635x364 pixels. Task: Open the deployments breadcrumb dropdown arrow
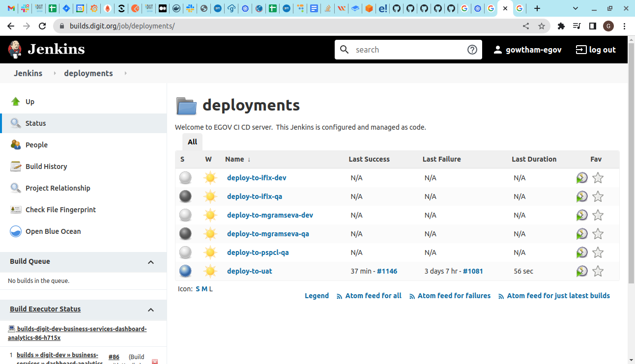pyautogui.click(x=126, y=73)
